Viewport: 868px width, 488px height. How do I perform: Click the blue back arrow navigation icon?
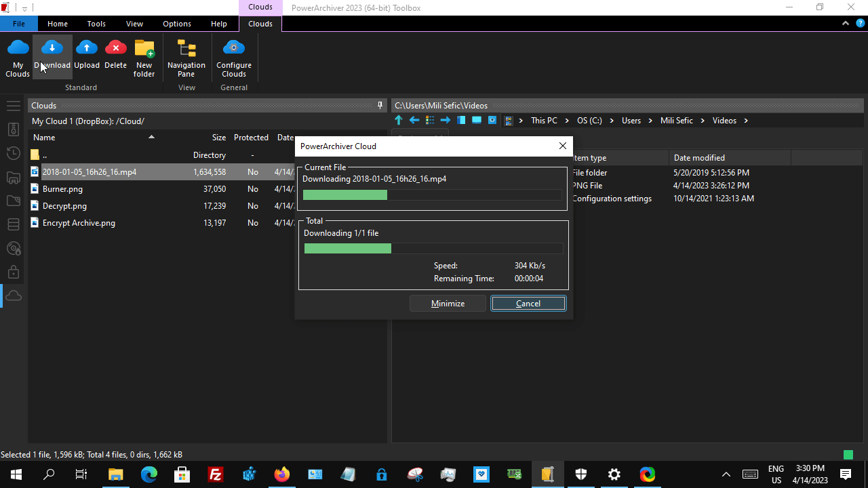(x=414, y=120)
